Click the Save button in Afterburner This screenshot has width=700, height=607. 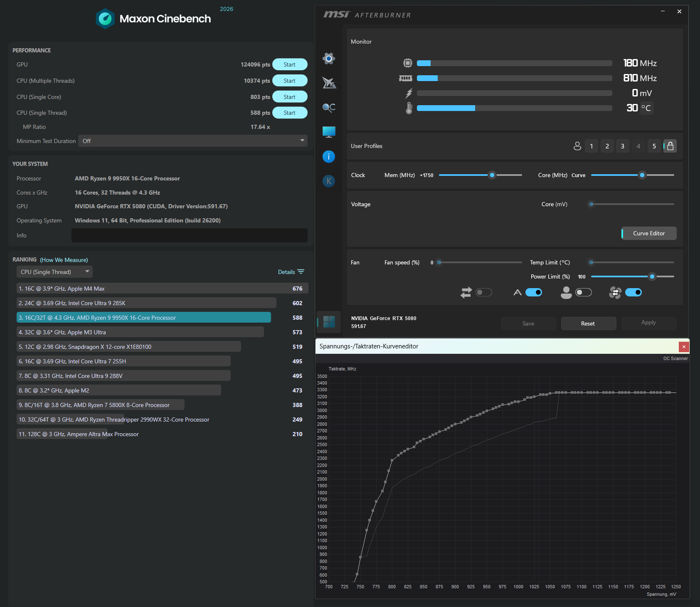pyautogui.click(x=528, y=323)
